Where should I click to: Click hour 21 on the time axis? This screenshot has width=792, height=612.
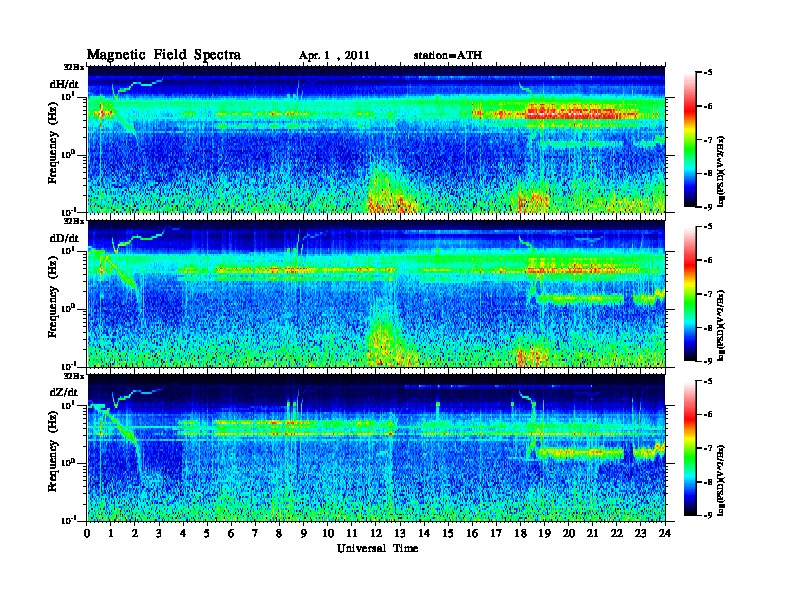pos(592,534)
